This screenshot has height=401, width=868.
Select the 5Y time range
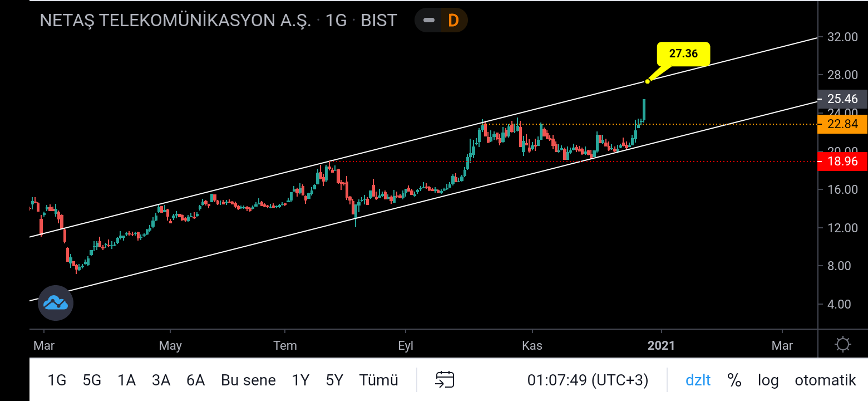pyautogui.click(x=334, y=380)
